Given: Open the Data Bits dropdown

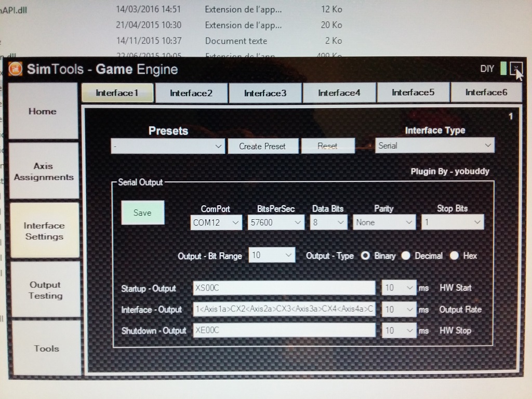Looking at the screenshot, I should [328, 222].
